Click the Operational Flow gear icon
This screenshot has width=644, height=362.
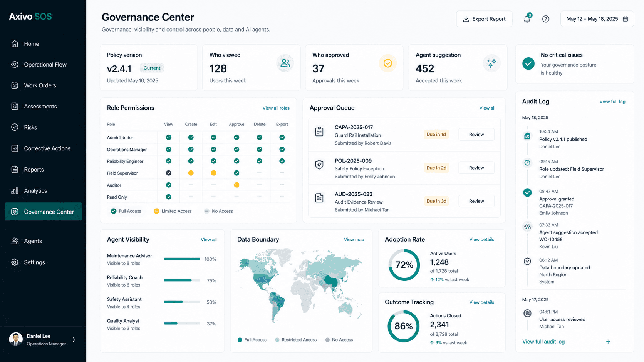15,64
